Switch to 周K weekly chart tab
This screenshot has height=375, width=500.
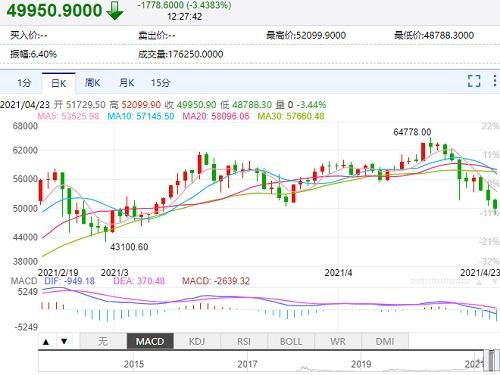click(93, 83)
